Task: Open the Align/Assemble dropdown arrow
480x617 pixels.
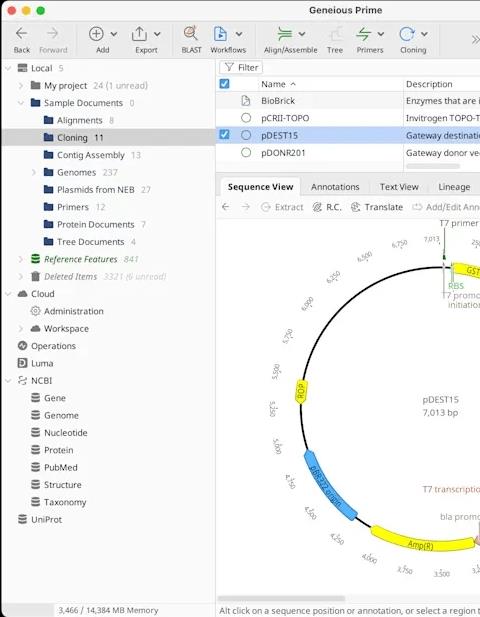Action: tap(302, 34)
